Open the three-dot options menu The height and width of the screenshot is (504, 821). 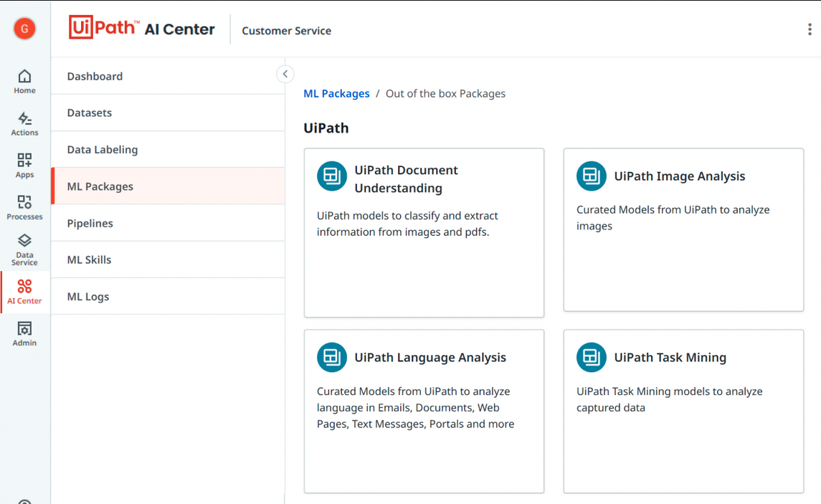pos(810,29)
